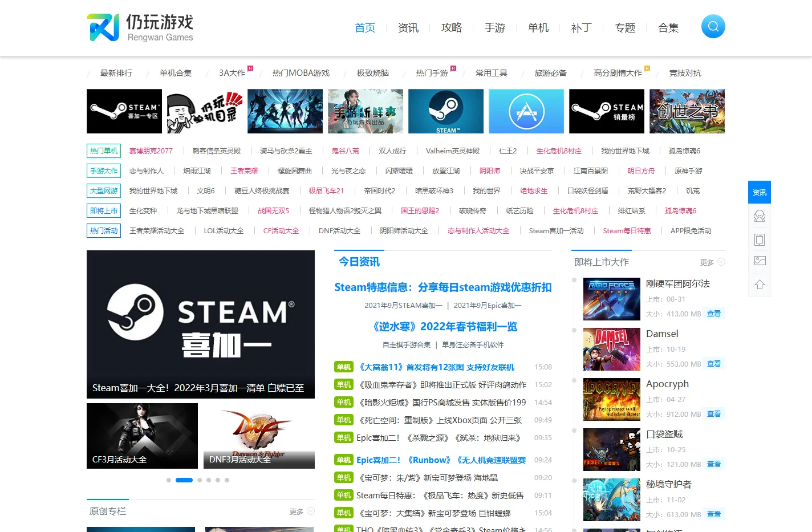Click the 热门单机 green tag
The height and width of the screenshot is (532, 812).
click(x=104, y=151)
